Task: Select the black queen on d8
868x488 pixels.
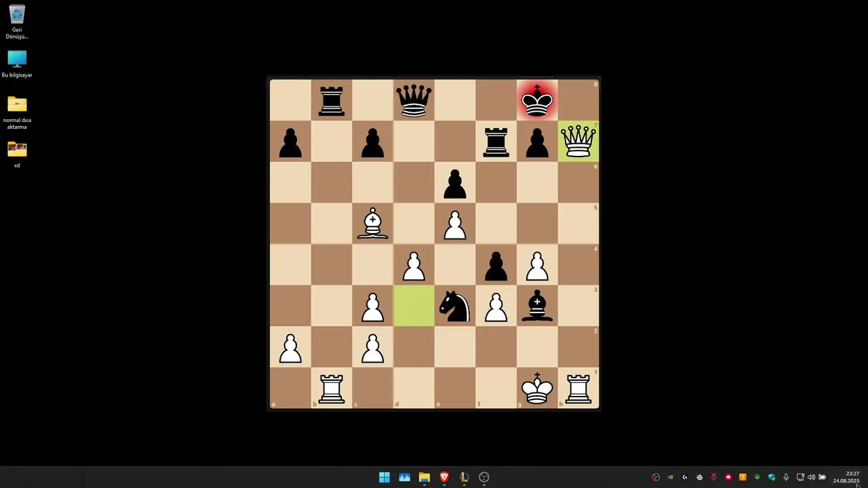Action: [x=414, y=100]
